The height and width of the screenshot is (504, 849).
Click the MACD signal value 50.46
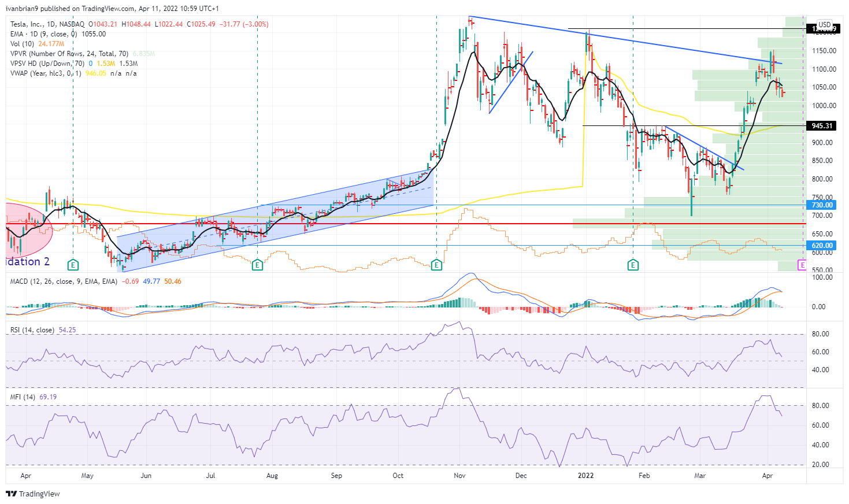[173, 281]
